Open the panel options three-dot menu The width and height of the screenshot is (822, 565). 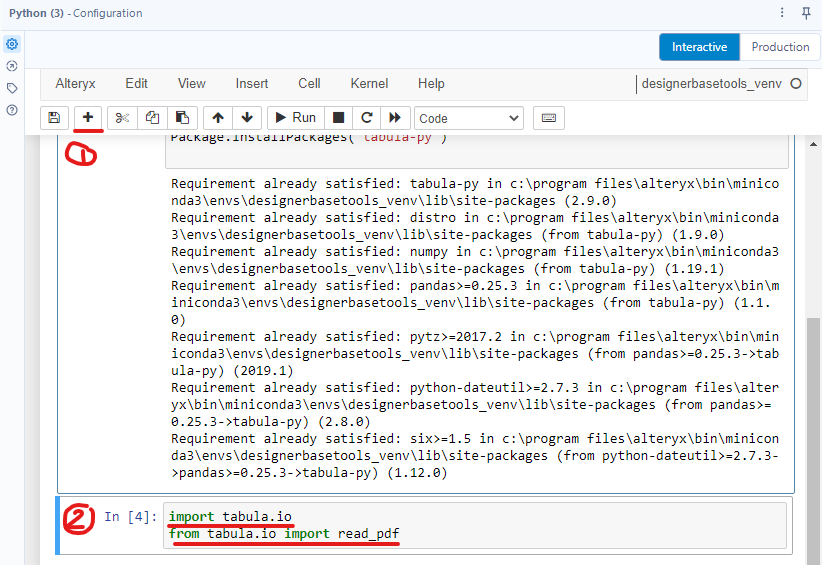click(782, 13)
